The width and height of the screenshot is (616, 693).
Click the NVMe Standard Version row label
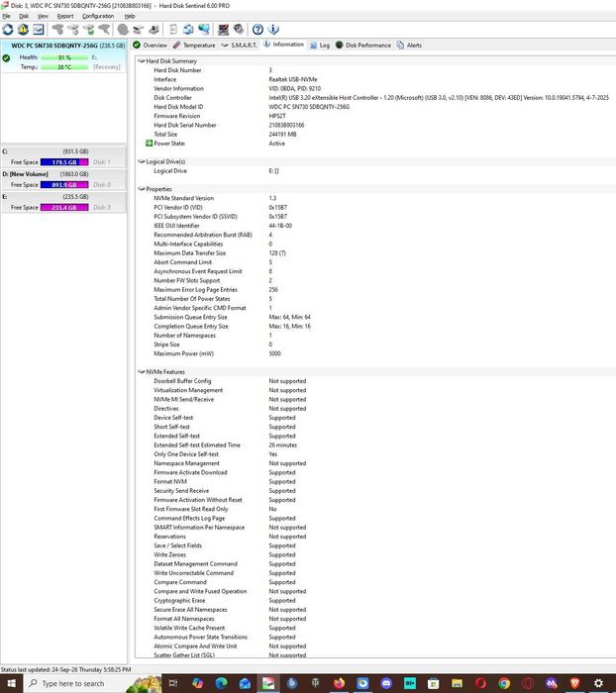point(184,198)
